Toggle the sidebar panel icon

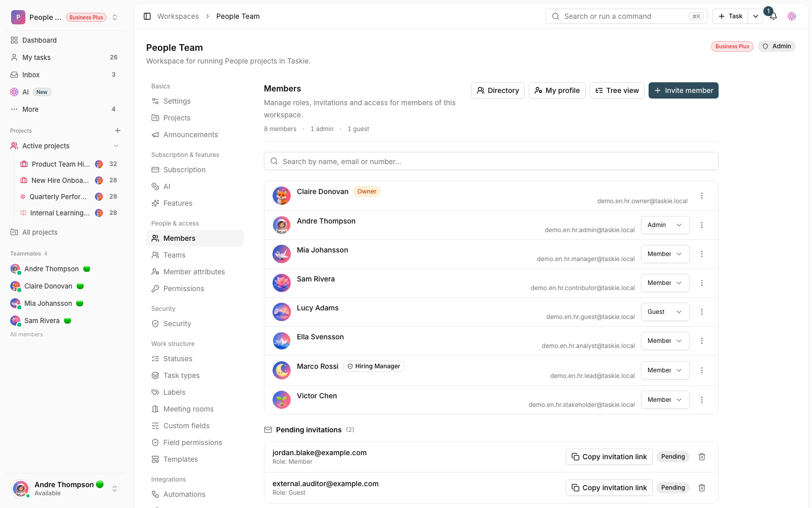tap(147, 16)
